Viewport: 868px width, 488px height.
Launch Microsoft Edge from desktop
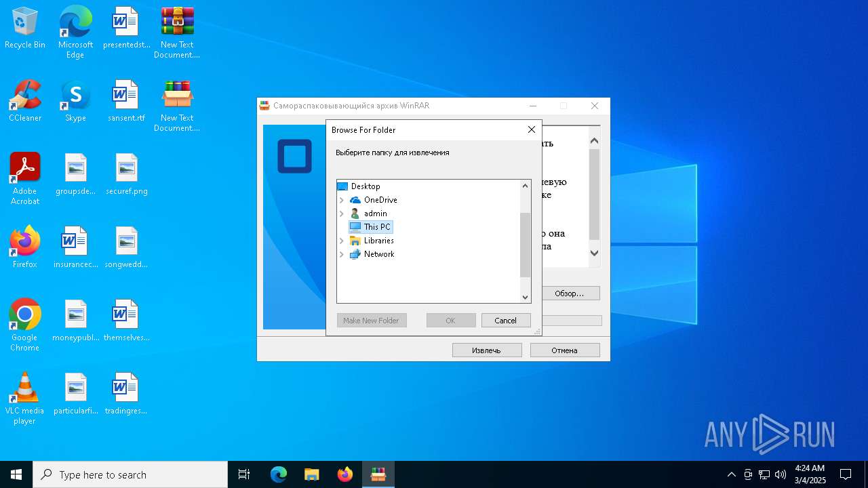75,33
